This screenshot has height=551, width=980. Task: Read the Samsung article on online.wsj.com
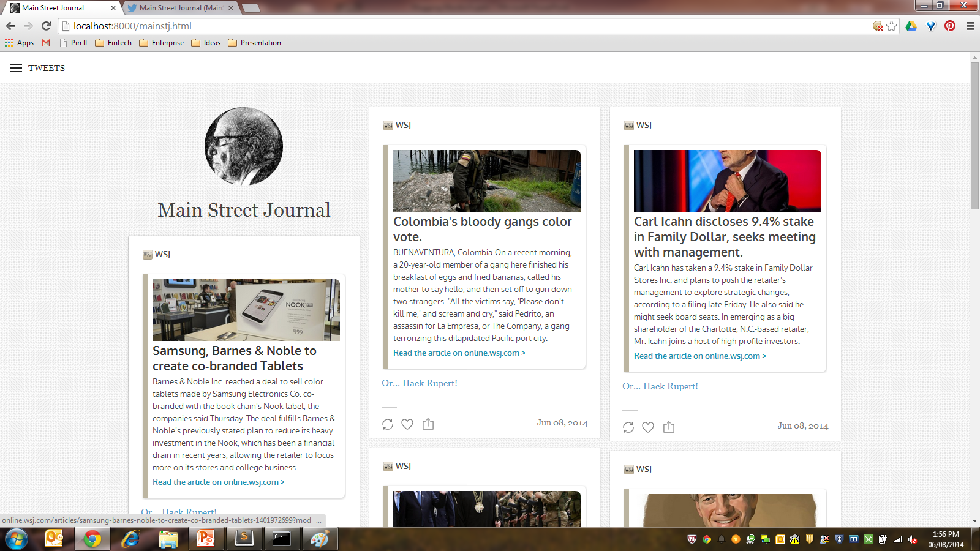coord(219,482)
